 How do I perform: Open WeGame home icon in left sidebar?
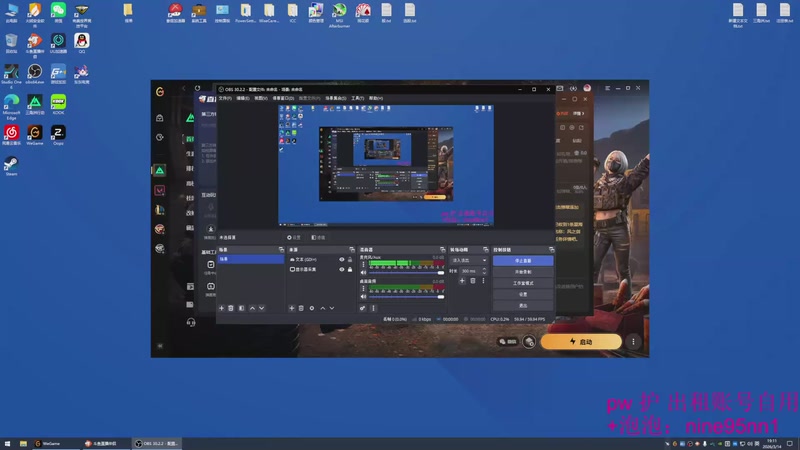(160, 118)
